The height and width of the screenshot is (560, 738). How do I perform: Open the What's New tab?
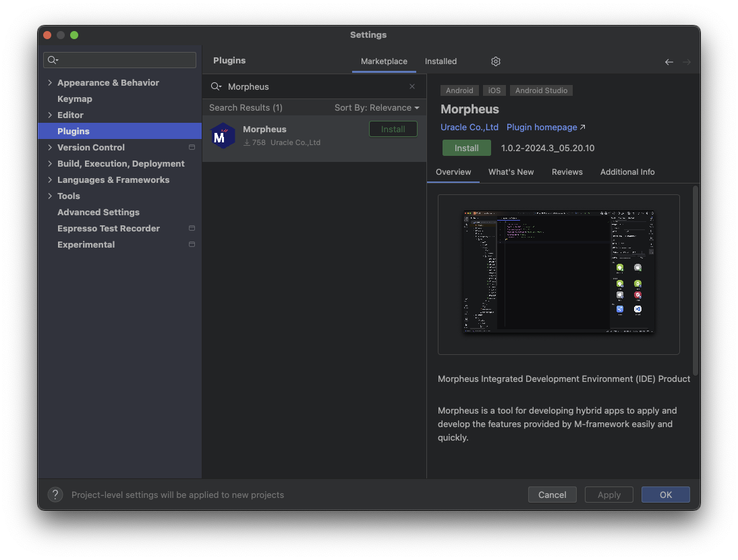(511, 172)
